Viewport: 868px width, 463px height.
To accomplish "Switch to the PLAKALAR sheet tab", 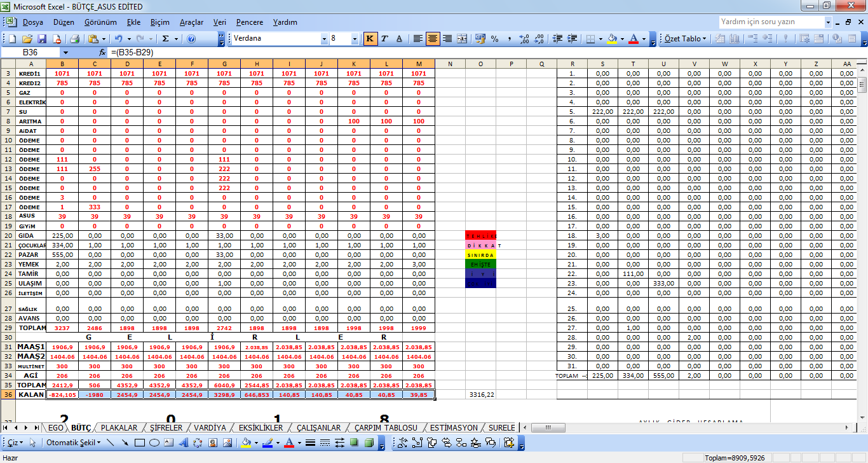I will tap(119, 427).
